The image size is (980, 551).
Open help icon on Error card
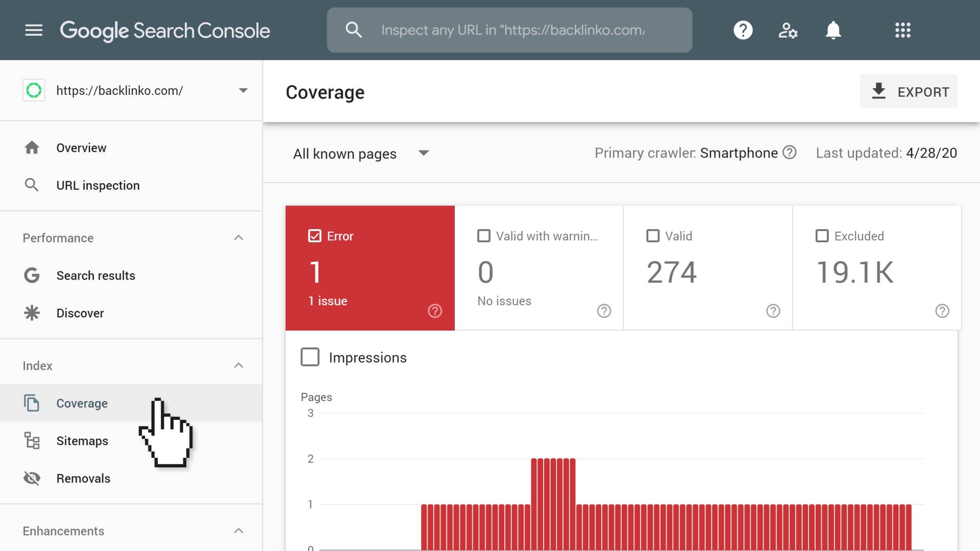click(435, 311)
